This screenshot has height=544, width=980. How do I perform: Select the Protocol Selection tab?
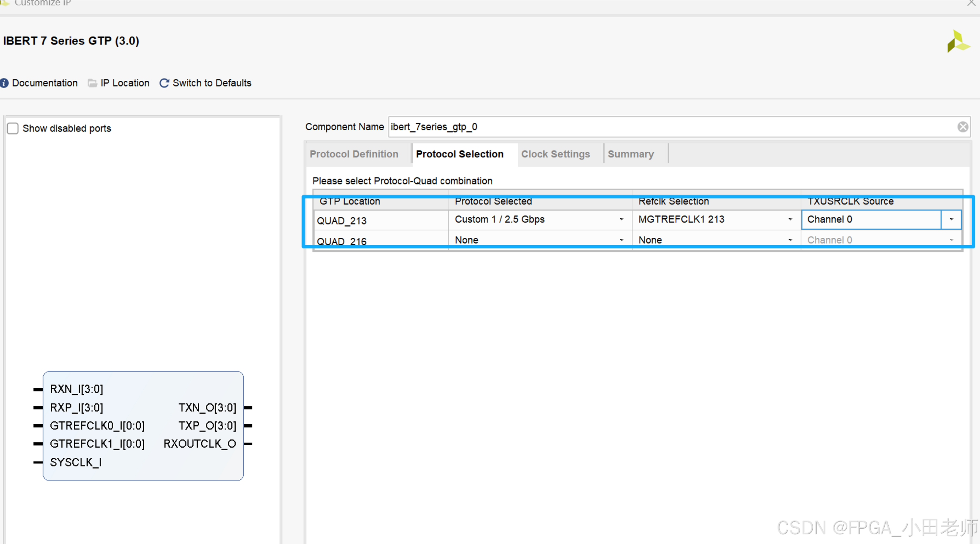pyautogui.click(x=460, y=154)
